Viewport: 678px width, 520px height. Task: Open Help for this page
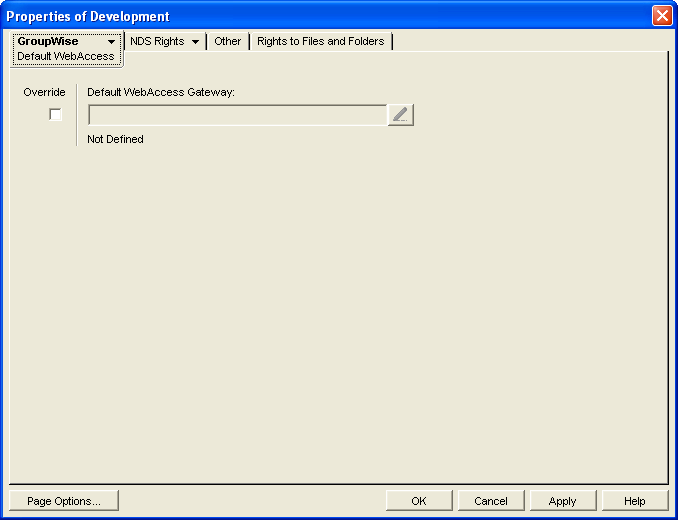[x=635, y=501]
